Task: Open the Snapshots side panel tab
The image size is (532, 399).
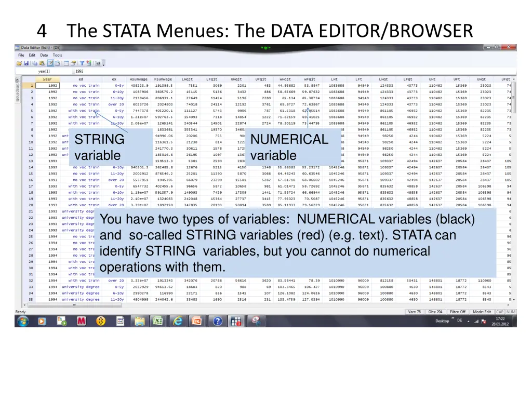Action: 18,90
